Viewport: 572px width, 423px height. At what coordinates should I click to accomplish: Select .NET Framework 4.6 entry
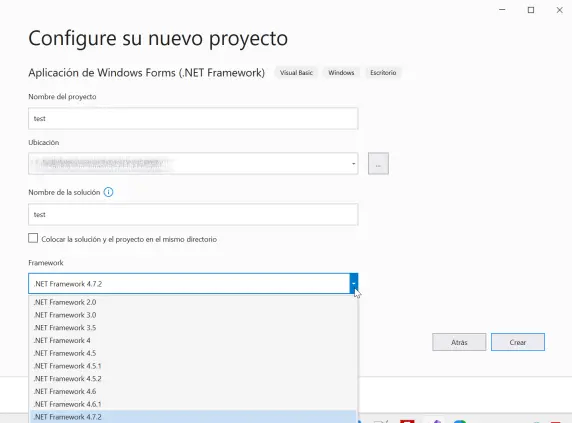(x=193, y=392)
